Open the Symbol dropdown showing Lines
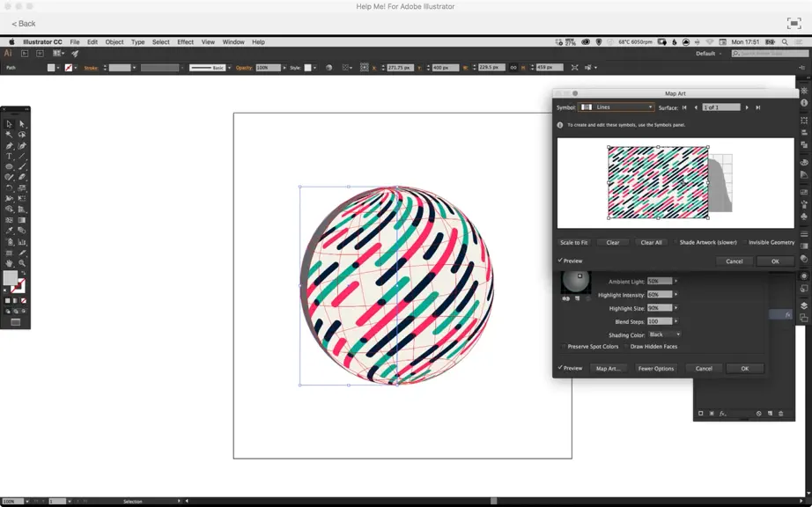 point(616,107)
